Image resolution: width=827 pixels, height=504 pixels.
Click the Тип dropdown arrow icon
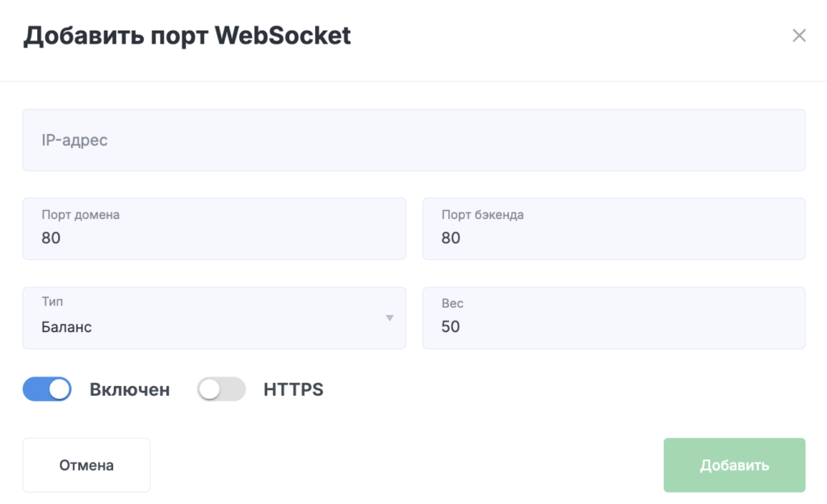click(389, 318)
